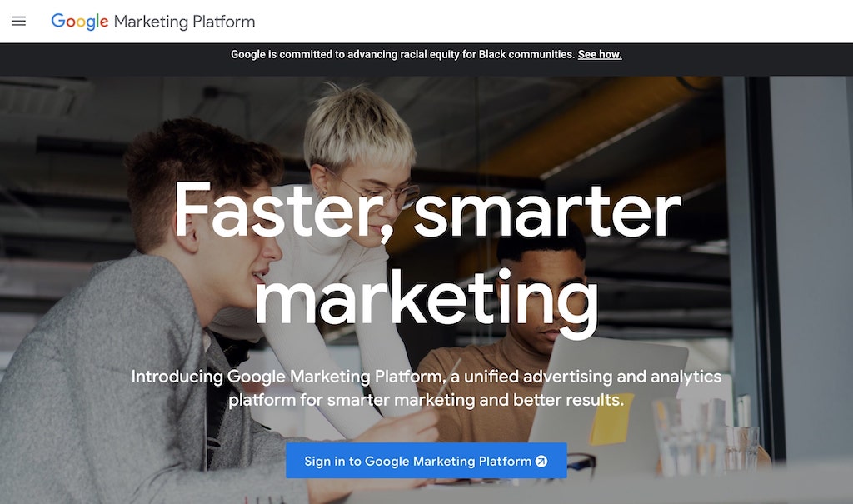
Task: Click the "Faster, smarter" headline text
Action: [427, 210]
